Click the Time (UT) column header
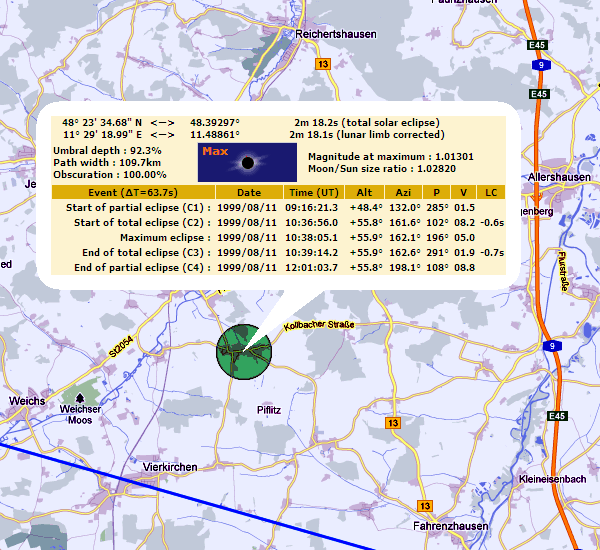The height and width of the screenshot is (550, 600). point(313,191)
